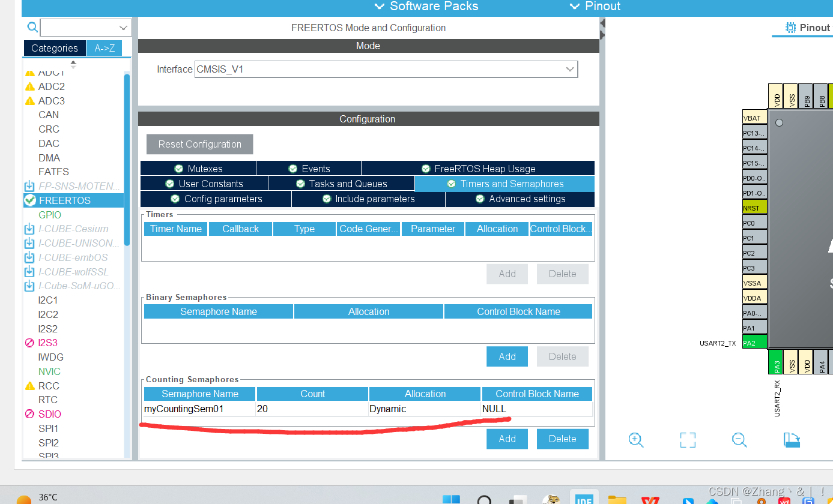
Task: Click download icon next to I-CUBE-wolfSSL
Action: tap(29, 272)
